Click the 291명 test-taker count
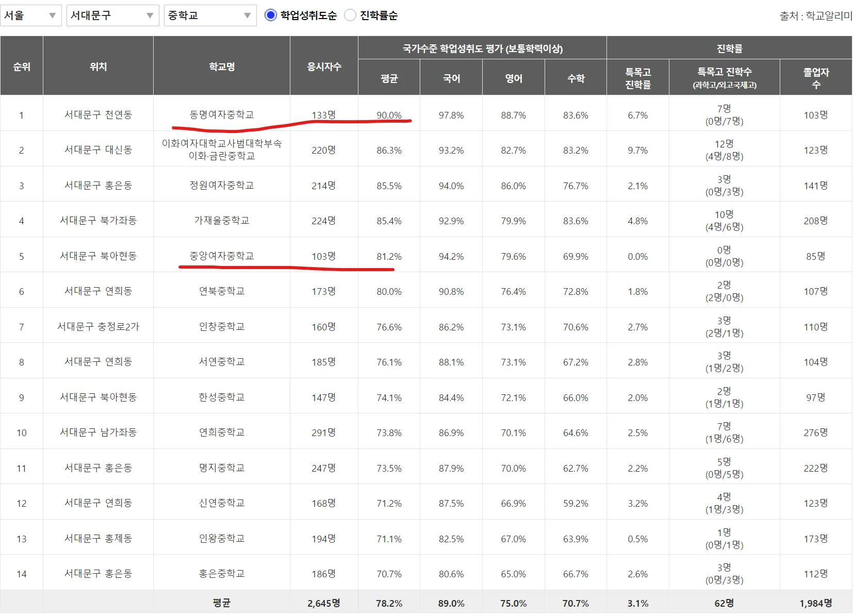The width and height of the screenshot is (853, 616). coord(324,432)
